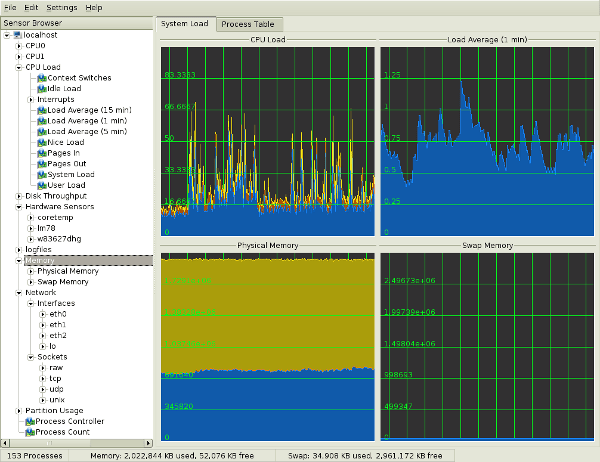Select the Idle Load sensor icon
This screenshot has height=462, width=600.
[x=42, y=89]
